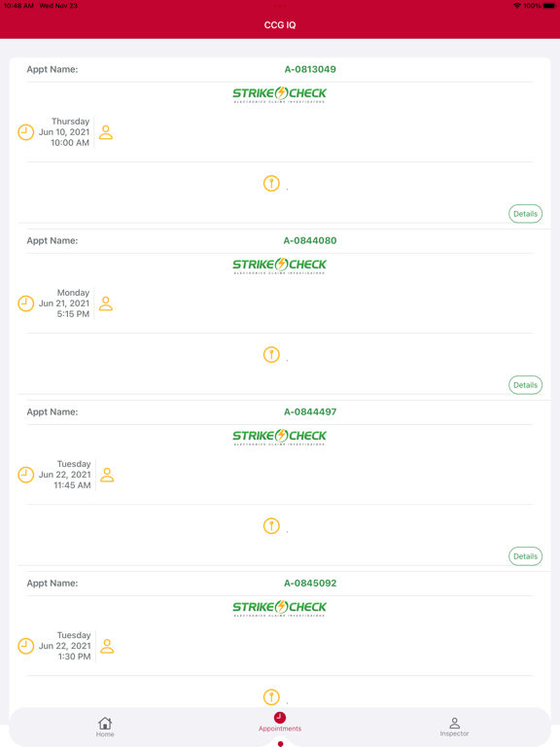Open the Home tab
This screenshot has width=560, height=747.
105,727
